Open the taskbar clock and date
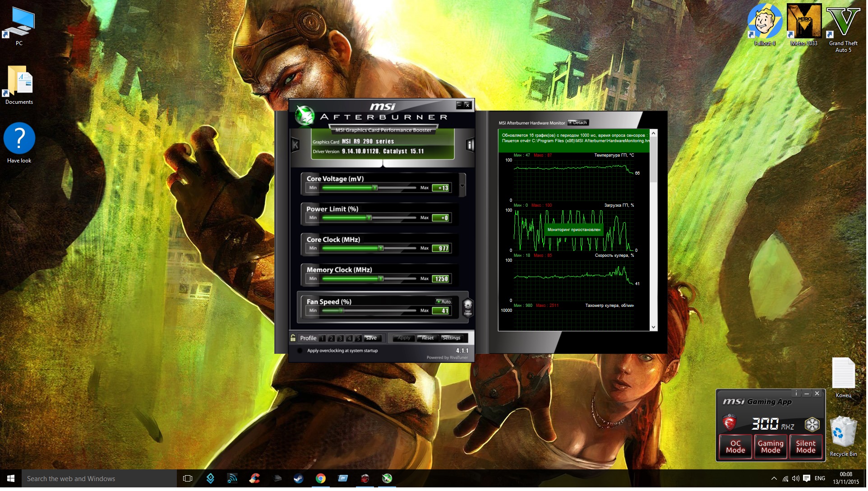 click(x=846, y=479)
